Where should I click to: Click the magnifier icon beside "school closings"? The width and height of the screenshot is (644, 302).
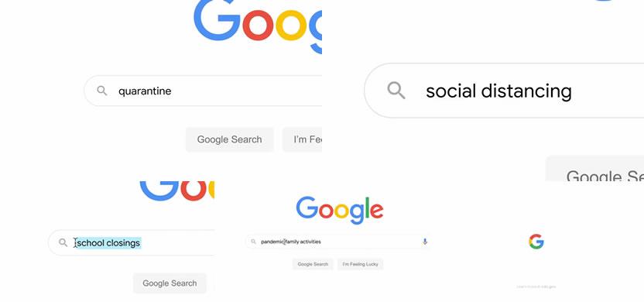point(63,242)
